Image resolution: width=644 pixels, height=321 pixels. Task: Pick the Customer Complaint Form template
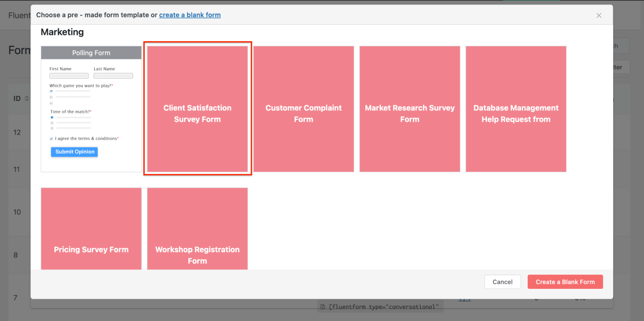[303, 109]
